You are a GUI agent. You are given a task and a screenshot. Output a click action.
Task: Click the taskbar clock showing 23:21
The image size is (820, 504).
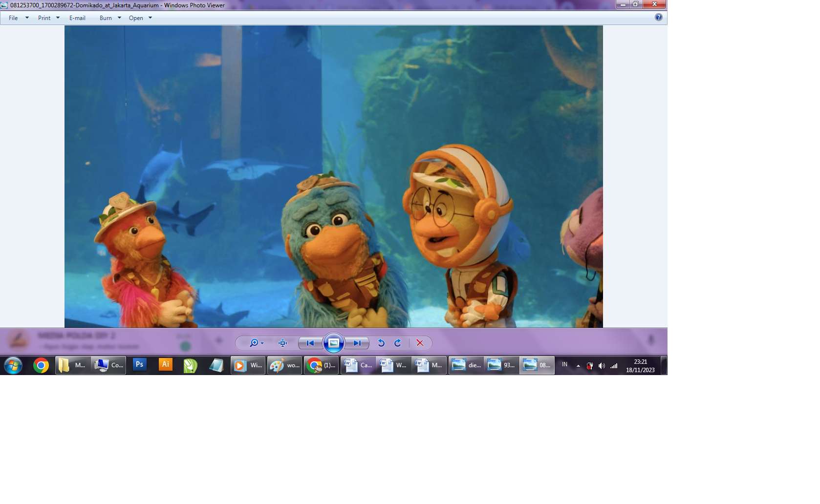click(x=640, y=366)
